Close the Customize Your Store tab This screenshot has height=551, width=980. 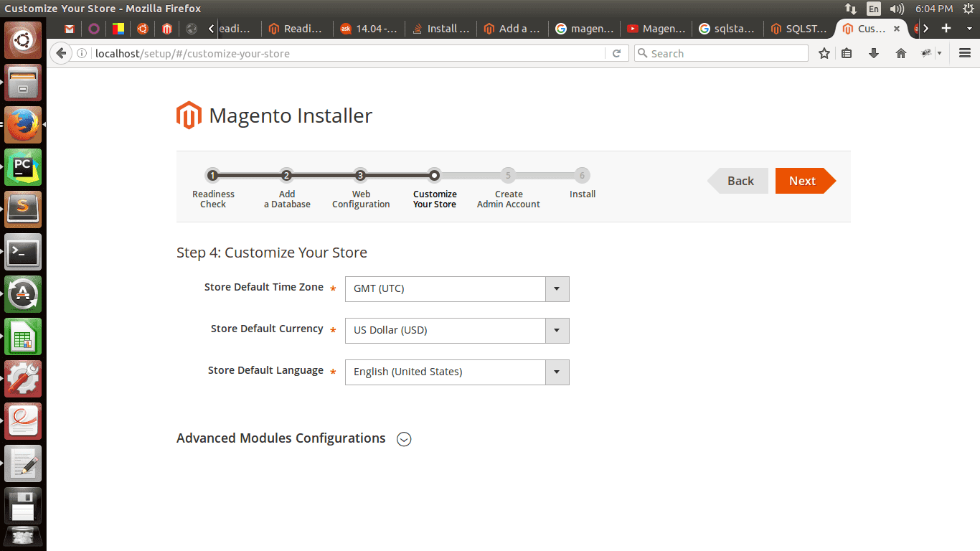coord(897,29)
